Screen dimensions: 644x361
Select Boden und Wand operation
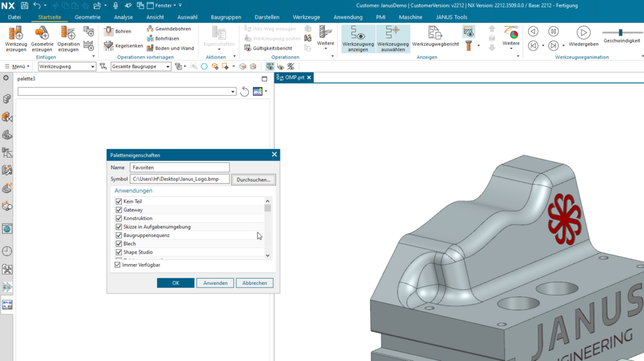point(170,48)
